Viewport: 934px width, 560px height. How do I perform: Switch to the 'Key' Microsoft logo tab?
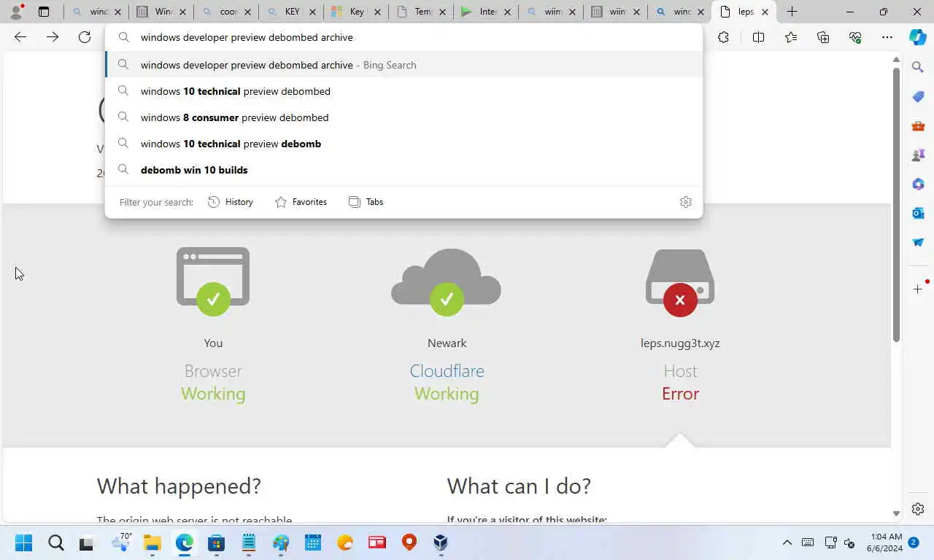(355, 12)
